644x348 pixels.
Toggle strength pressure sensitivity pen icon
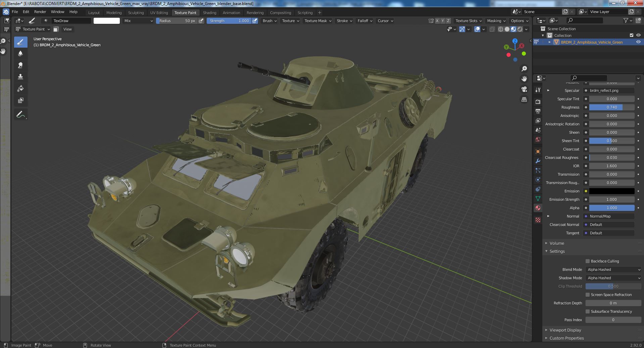tap(255, 21)
